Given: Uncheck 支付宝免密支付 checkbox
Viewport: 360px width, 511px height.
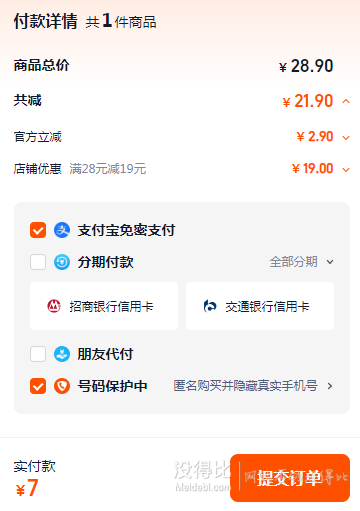Looking at the screenshot, I should [x=38, y=230].
